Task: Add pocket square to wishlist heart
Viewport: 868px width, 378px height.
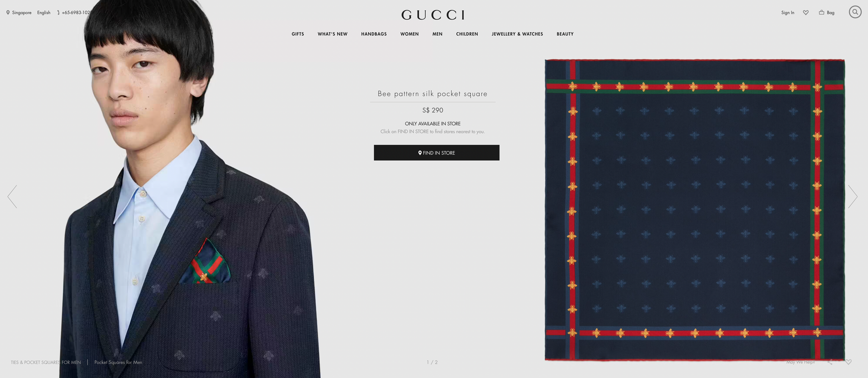Action: 849,362
